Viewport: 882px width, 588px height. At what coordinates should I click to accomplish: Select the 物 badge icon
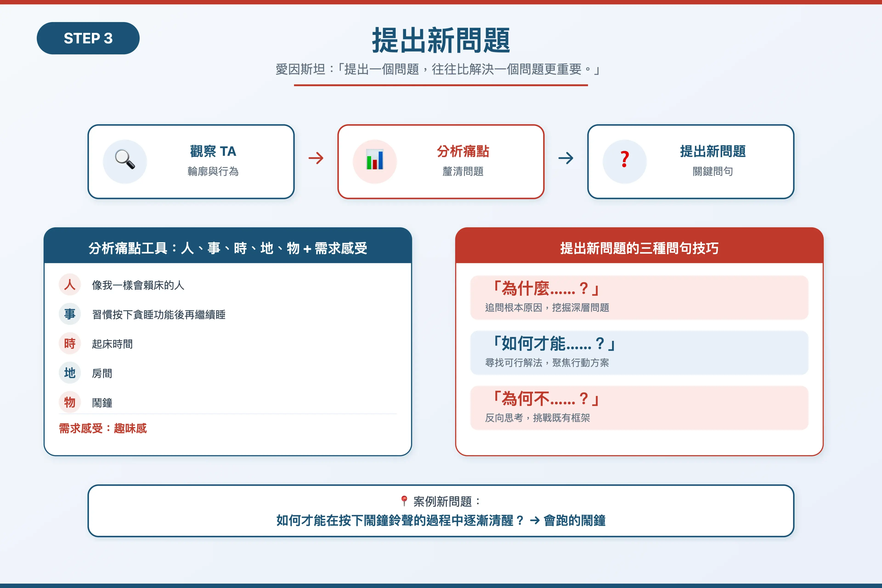click(69, 402)
